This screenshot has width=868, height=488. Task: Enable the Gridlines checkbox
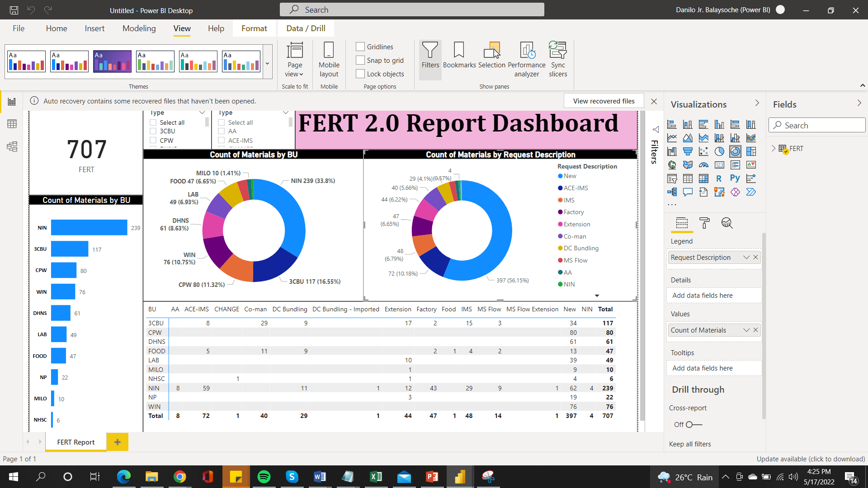coord(360,47)
